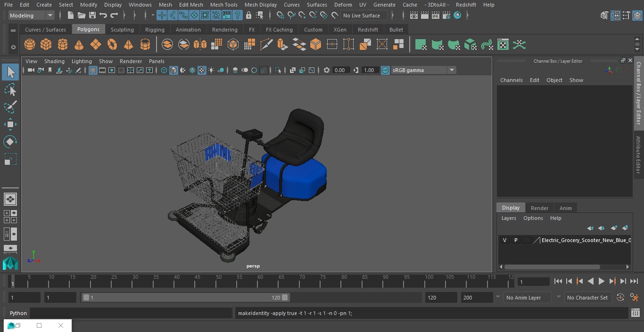Image resolution: width=644 pixels, height=332 pixels.
Task: Open the Edit Mesh menu
Action: click(x=191, y=5)
